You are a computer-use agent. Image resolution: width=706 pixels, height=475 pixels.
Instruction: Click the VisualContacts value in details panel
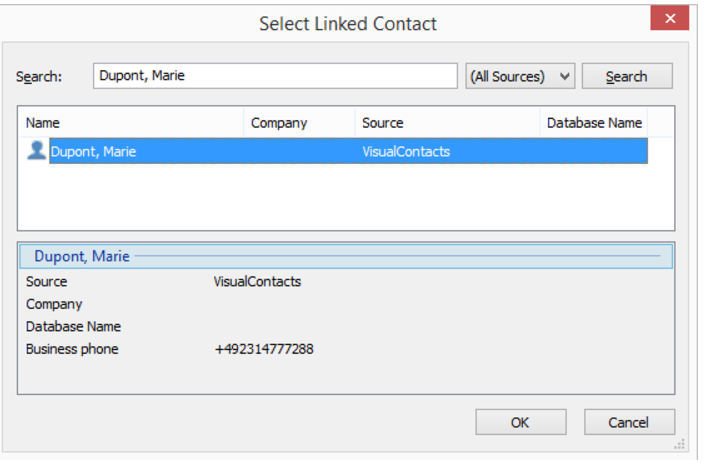[257, 282]
